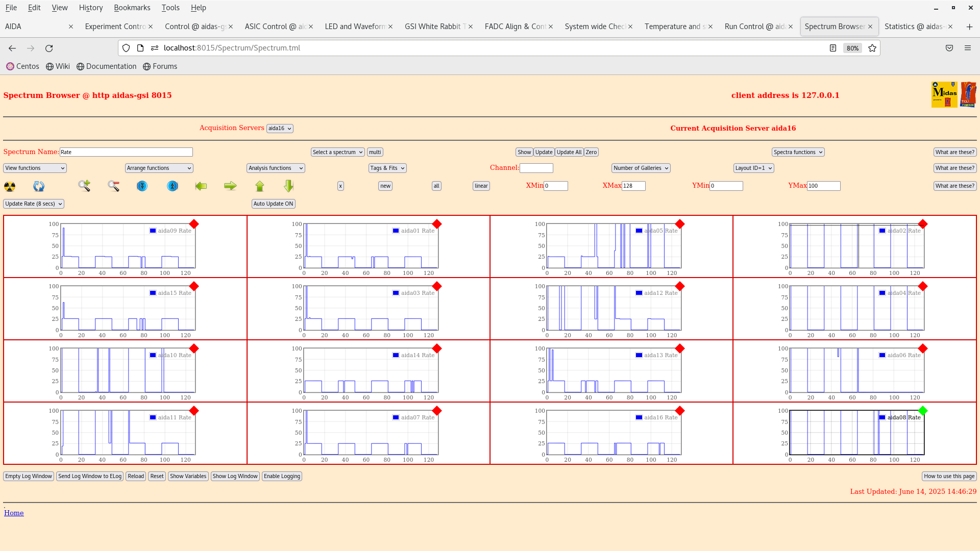Toggle the green diamond on aida08 Rate

click(922, 411)
